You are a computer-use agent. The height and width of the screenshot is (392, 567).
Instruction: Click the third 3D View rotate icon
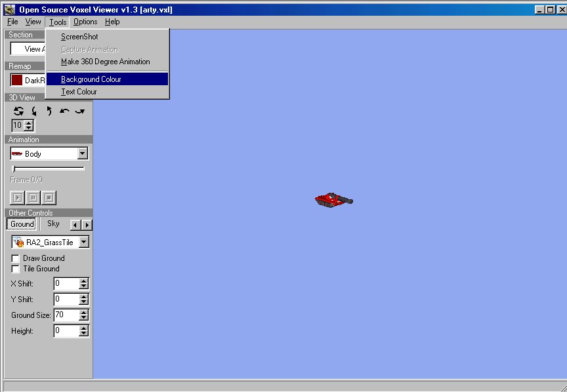click(49, 111)
